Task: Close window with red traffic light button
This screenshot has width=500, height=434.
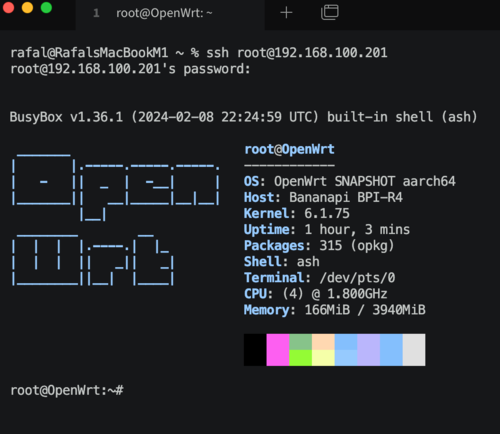Action: click(8, 7)
